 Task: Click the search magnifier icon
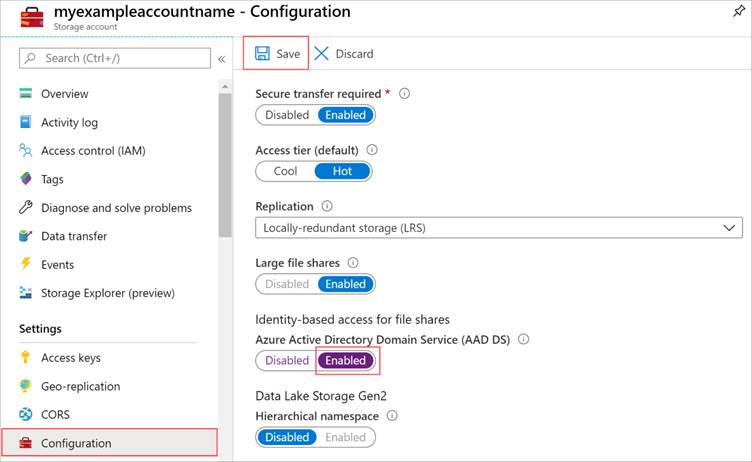point(30,58)
